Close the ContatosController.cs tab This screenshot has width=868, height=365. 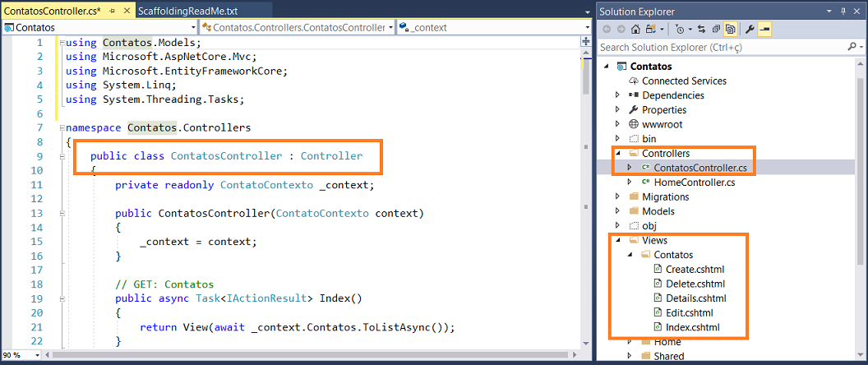[126, 11]
